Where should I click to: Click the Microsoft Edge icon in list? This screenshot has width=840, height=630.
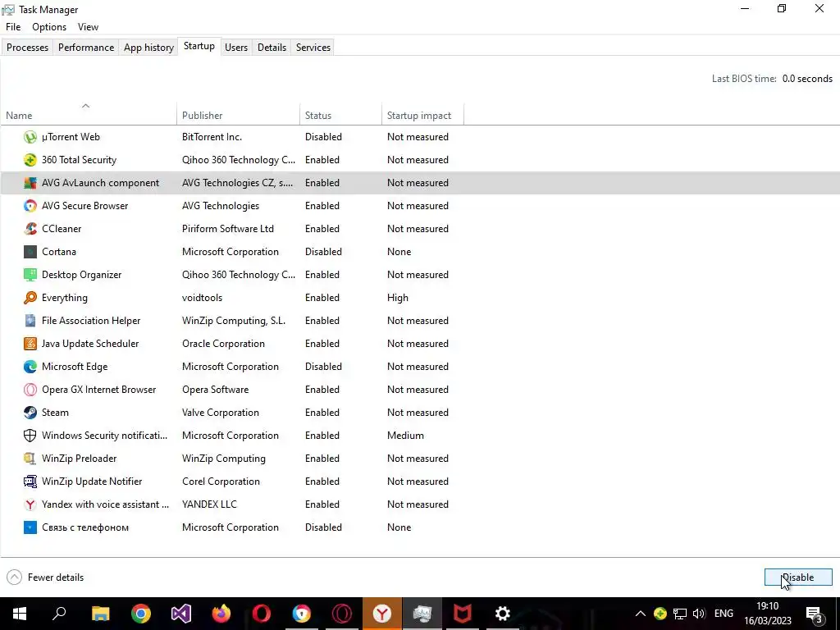pyautogui.click(x=30, y=367)
